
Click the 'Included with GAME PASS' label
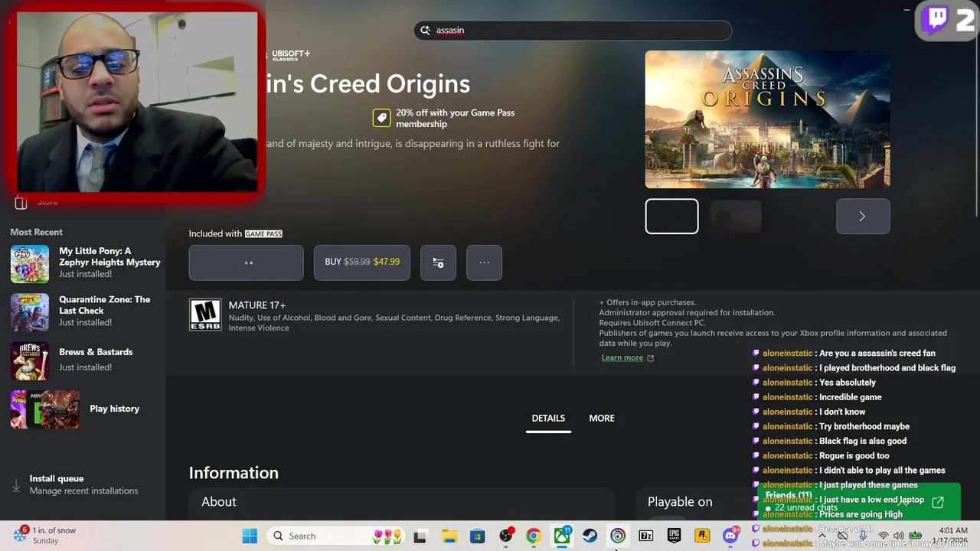[236, 233]
